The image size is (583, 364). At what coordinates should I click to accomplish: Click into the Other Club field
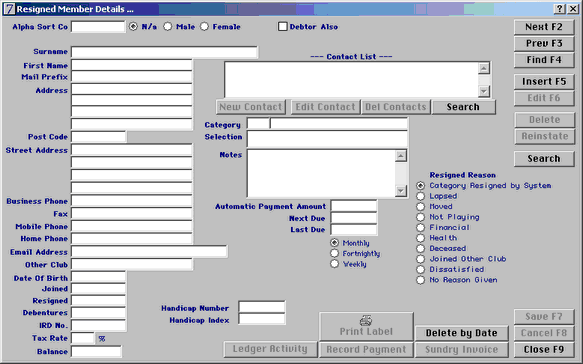coord(132,264)
